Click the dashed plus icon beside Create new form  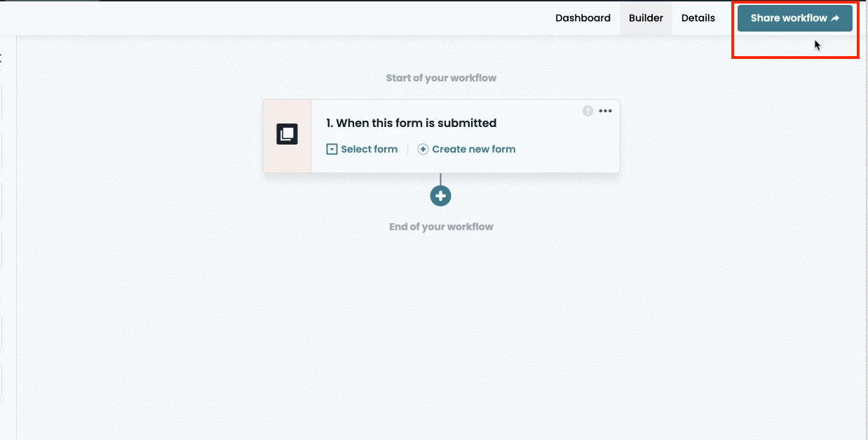tap(423, 149)
